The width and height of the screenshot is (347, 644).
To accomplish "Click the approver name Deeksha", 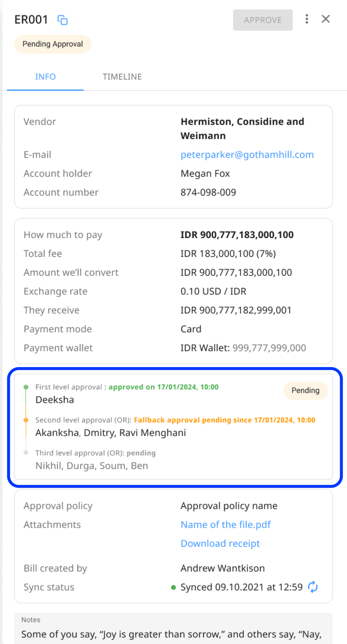I will (55, 400).
